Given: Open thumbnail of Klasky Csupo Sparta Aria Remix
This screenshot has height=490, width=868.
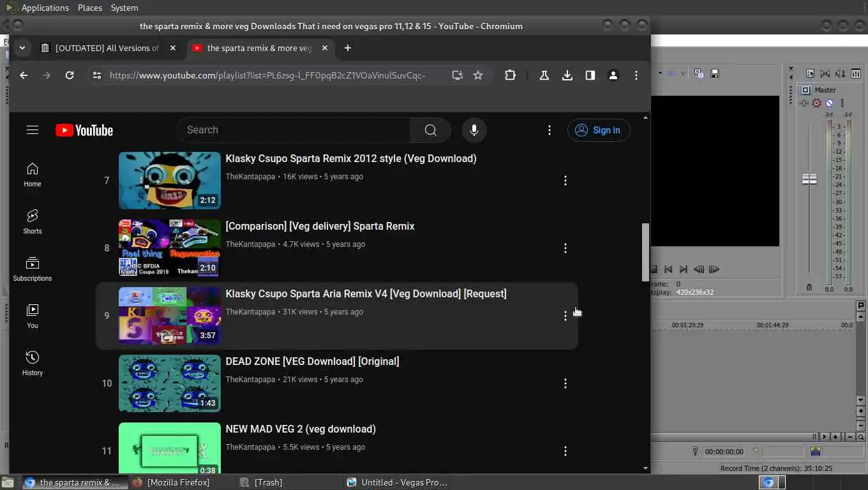Looking at the screenshot, I should (x=170, y=316).
